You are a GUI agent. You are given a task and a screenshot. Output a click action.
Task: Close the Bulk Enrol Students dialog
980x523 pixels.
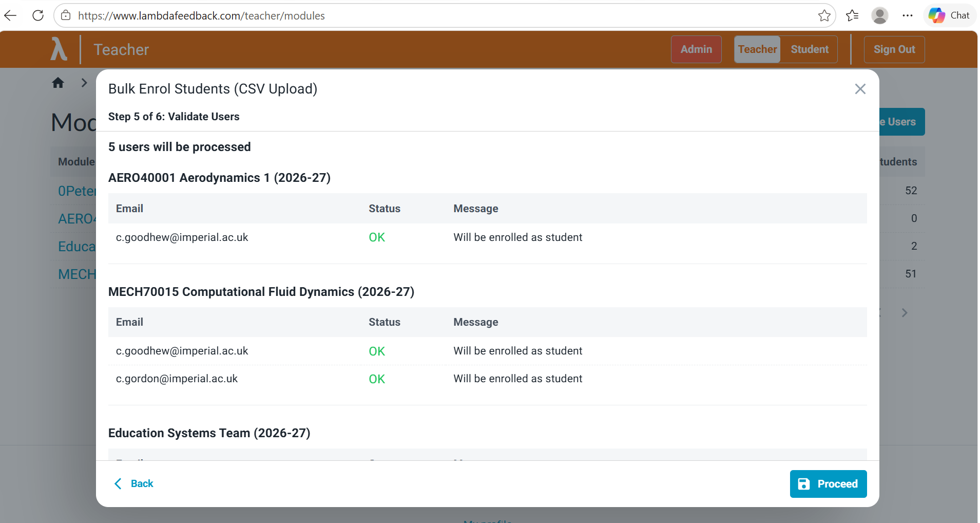860,89
